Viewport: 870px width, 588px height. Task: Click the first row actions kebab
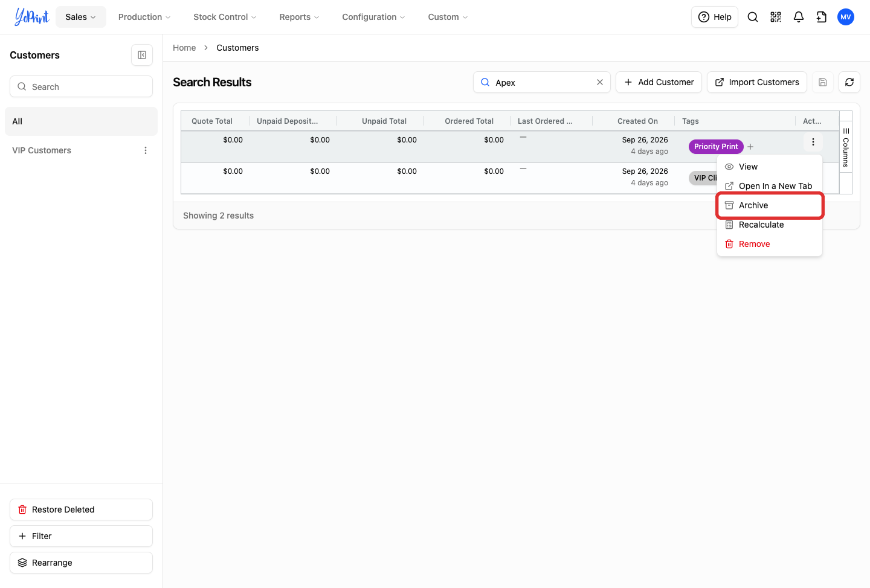point(813,142)
